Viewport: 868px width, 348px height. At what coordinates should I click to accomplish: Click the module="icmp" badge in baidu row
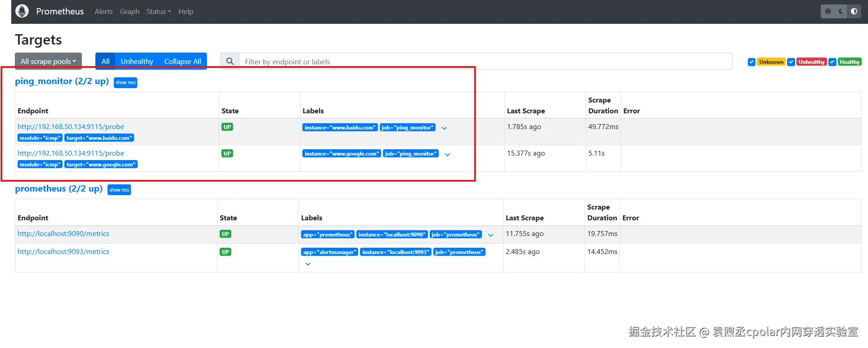[40, 138]
